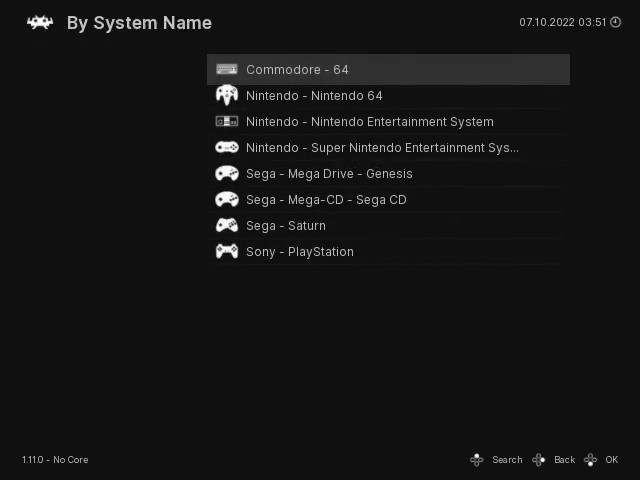
Task: Click the Sega Saturn controller icon
Action: click(227, 225)
